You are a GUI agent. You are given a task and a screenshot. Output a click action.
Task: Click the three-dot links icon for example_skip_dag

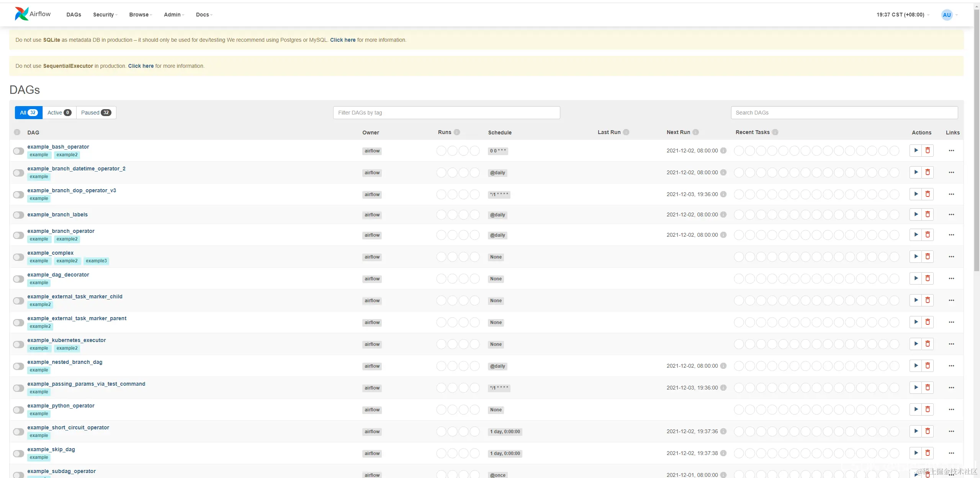(951, 453)
